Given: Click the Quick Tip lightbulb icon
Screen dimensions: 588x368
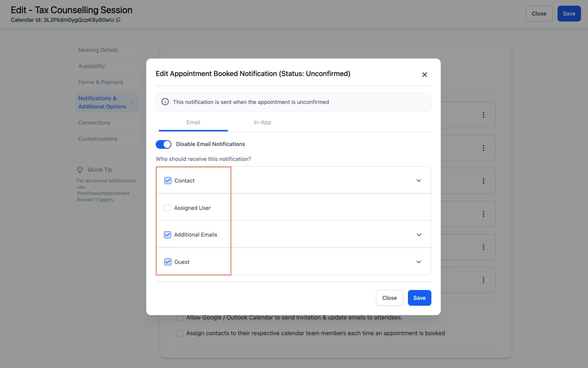Looking at the screenshot, I should click(80, 170).
